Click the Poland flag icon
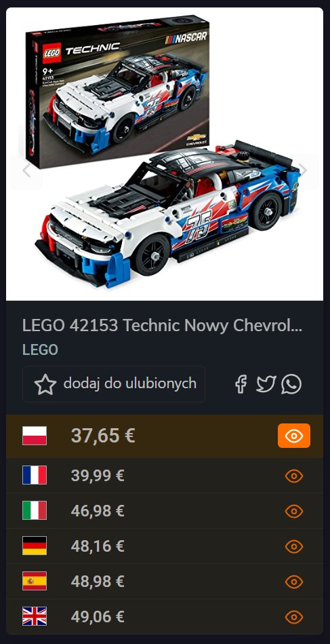This screenshot has height=644, width=330. pos(35,436)
